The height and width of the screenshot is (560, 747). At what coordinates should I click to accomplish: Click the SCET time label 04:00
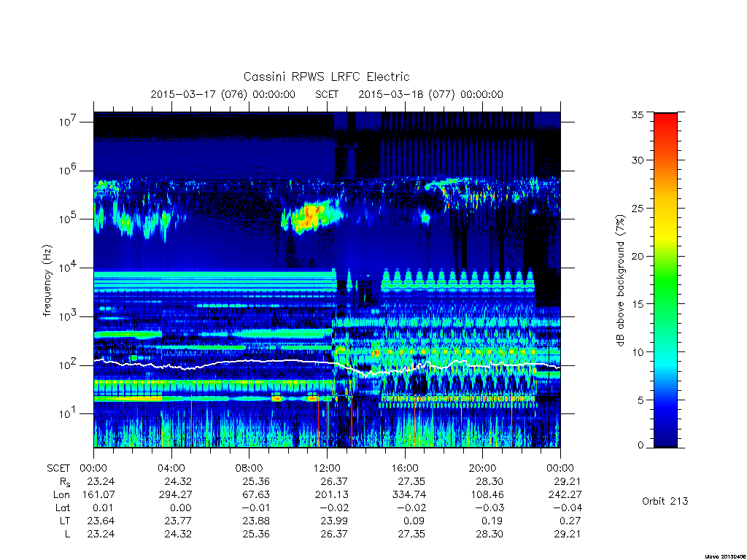coord(171,468)
